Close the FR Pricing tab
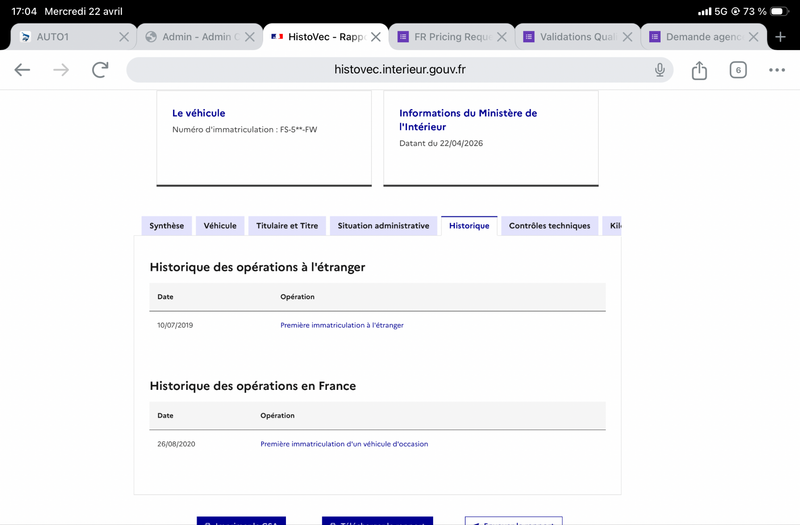 click(x=502, y=37)
